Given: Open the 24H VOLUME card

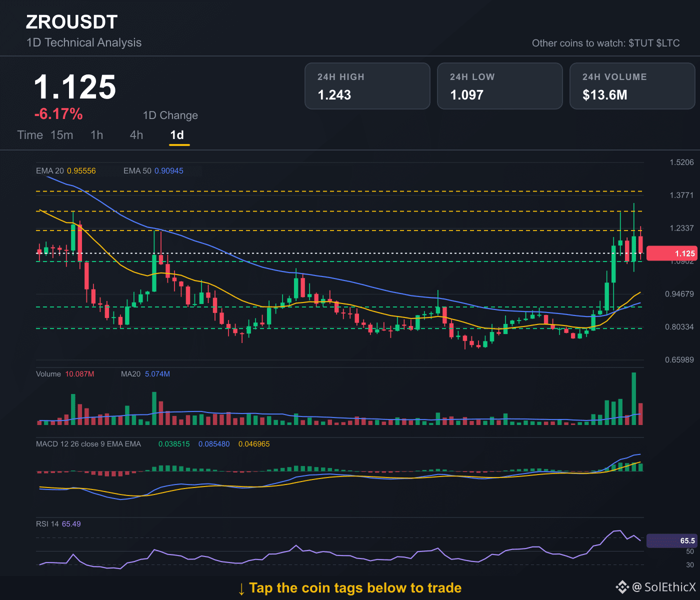Looking at the screenshot, I should pos(632,86).
